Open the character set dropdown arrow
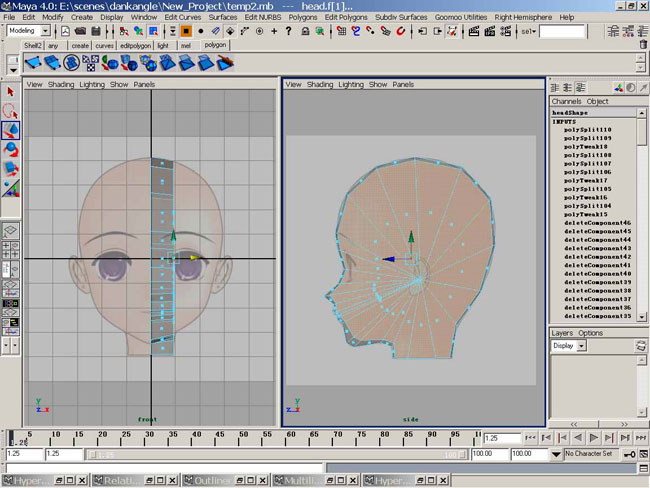Viewport: 650px width, 488px height. pos(556,455)
